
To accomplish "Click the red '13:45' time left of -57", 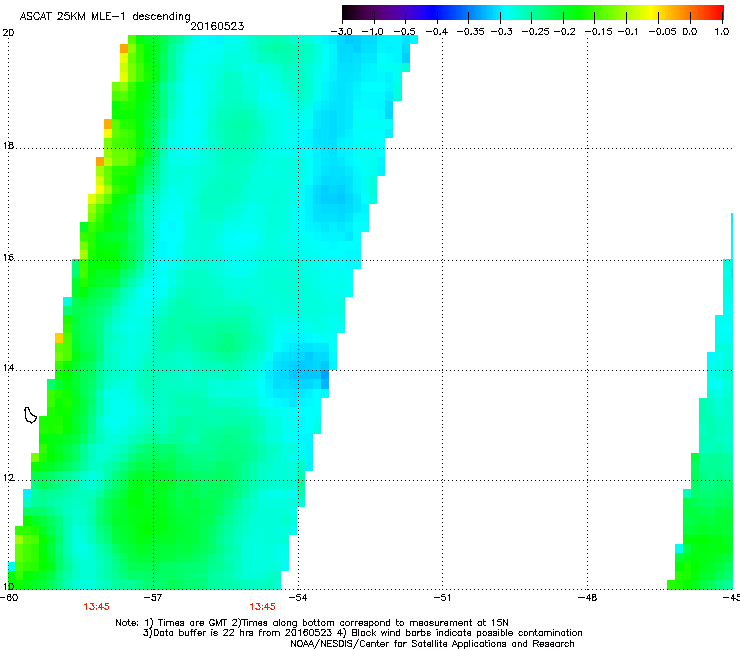I will click(96, 607).
